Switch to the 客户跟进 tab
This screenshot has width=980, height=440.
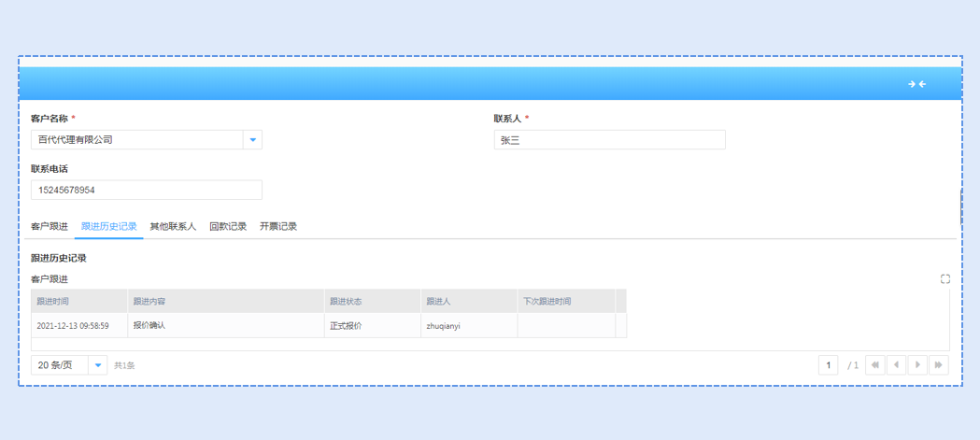(x=50, y=227)
